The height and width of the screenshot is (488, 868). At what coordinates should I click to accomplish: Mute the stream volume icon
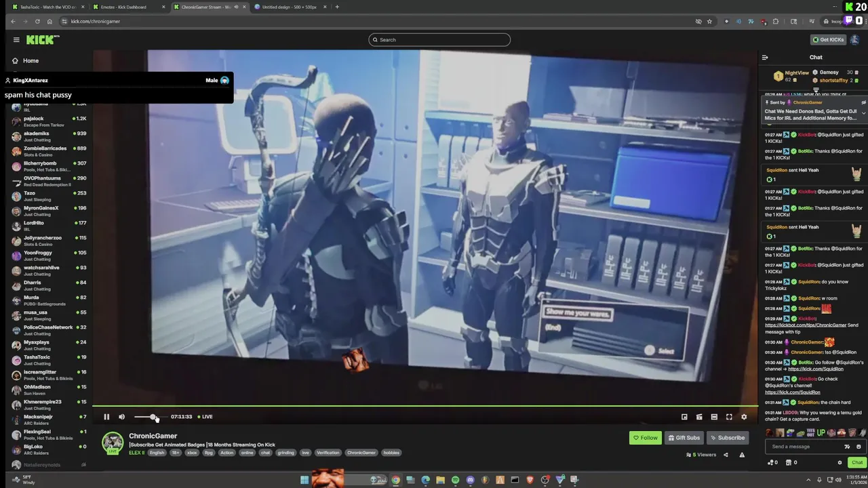[x=121, y=417]
